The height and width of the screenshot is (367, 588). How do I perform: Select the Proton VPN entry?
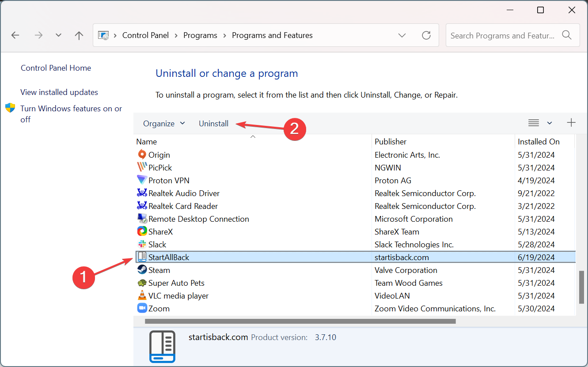[169, 180]
